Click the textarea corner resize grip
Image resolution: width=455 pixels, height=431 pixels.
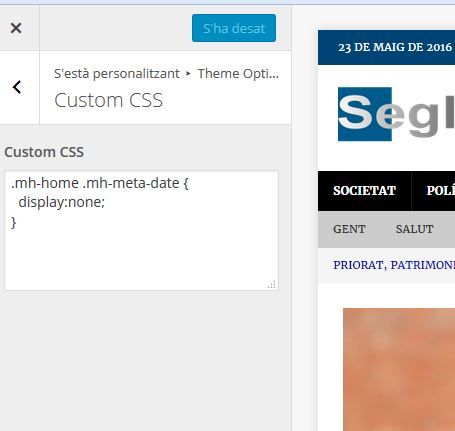click(x=272, y=284)
